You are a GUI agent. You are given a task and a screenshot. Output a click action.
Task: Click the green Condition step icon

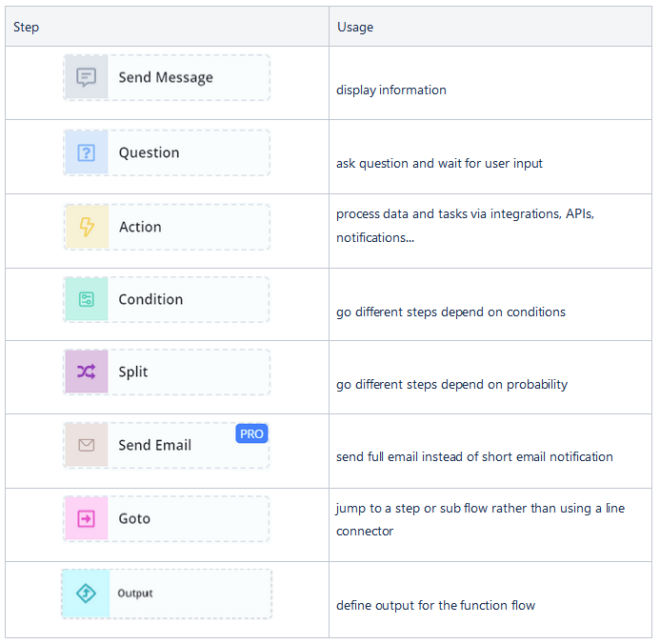click(87, 299)
